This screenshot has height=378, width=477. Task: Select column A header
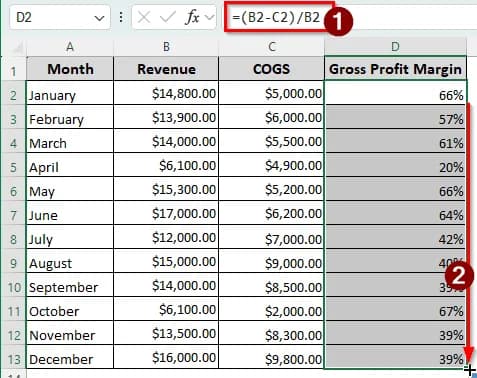pos(70,47)
